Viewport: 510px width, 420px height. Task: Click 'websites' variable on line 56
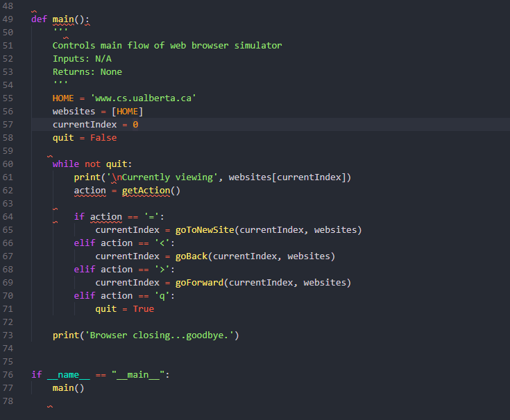[x=74, y=112]
